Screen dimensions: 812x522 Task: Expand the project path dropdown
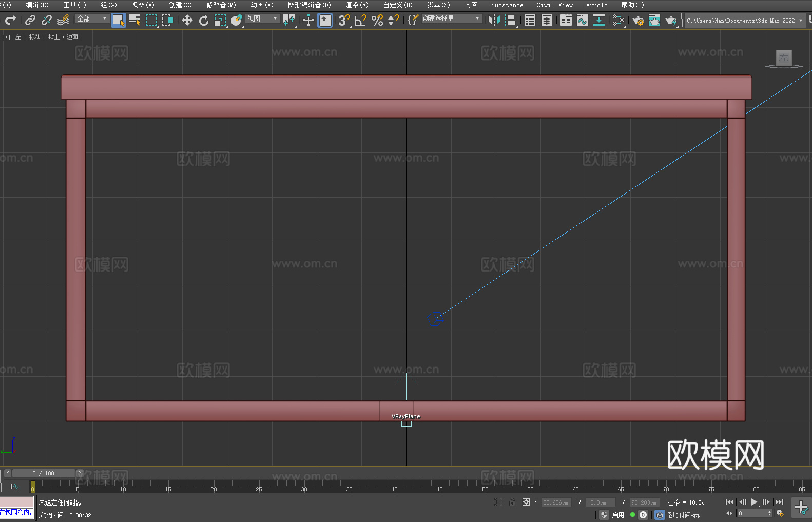[800, 21]
